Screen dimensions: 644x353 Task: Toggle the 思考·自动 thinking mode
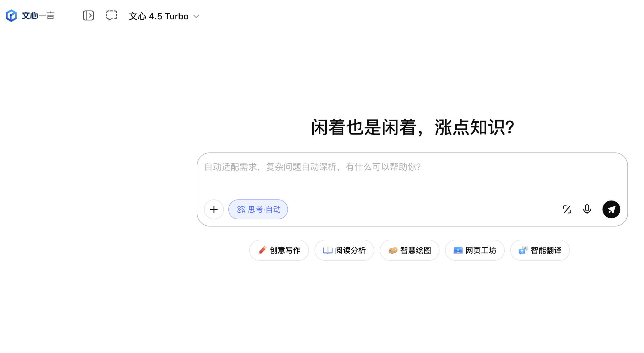[x=258, y=209]
